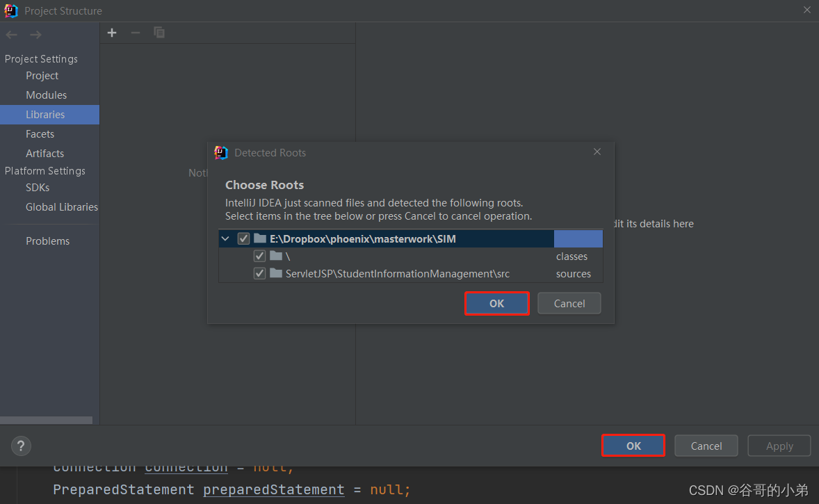Screen dimensions: 819x504
Task: Click the 'classes' root type label
Action: click(x=571, y=257)
